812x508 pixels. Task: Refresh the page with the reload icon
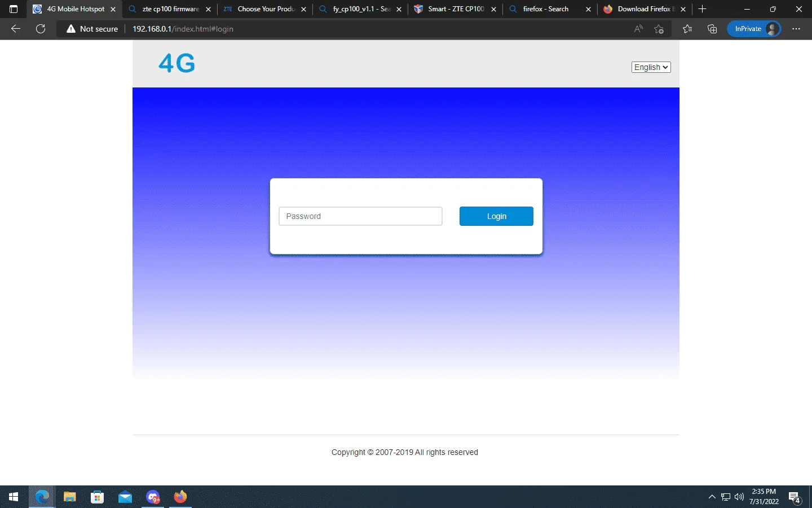[x=41, y=29]
